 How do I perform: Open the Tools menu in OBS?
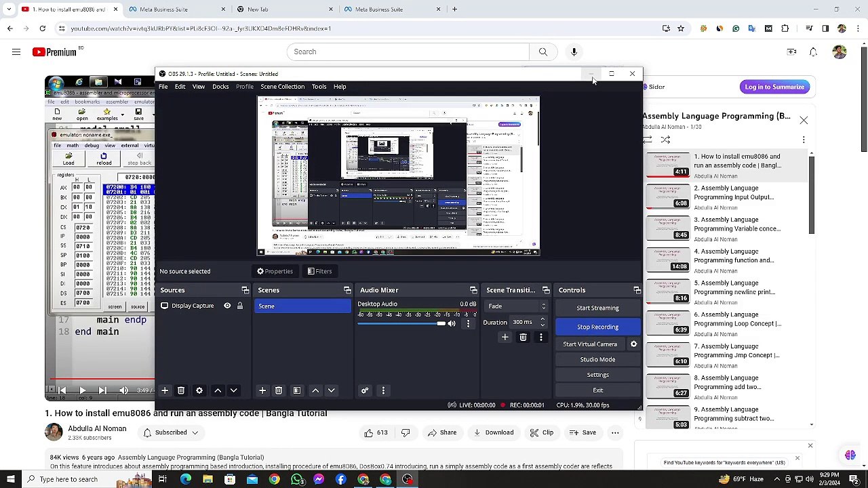pyautogui.click(x=319, y=87)
